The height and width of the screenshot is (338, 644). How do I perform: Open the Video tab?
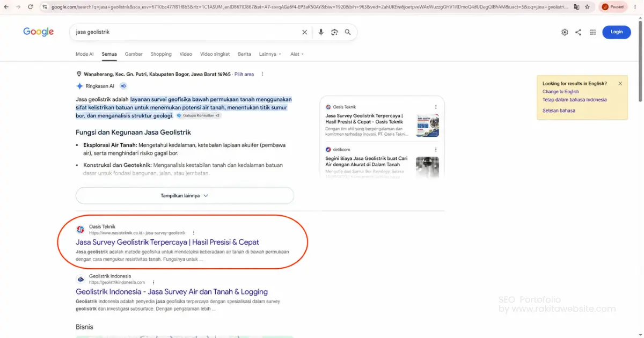186,54
